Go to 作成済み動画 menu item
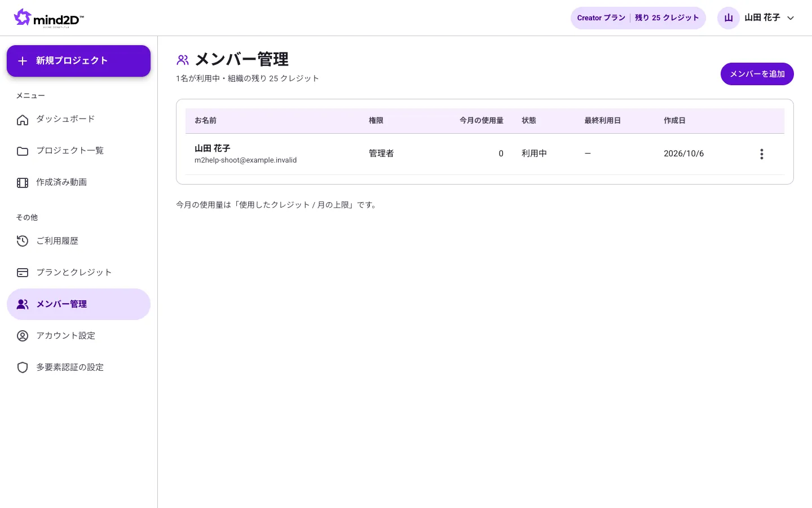The height and width of the screenshot is (508, 812). click(x=78, y=182)
